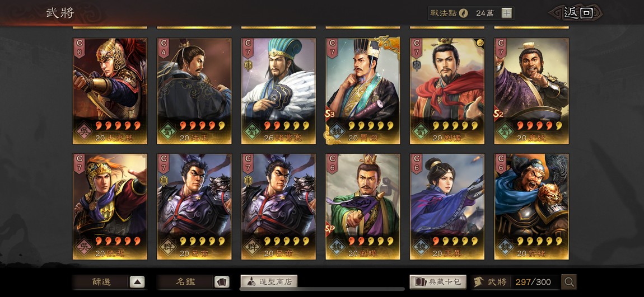The height and width of the screenshot is (297, 644).
Task: Tap the S3 badge on 賈詡 card
Action: tap(330, 114)
